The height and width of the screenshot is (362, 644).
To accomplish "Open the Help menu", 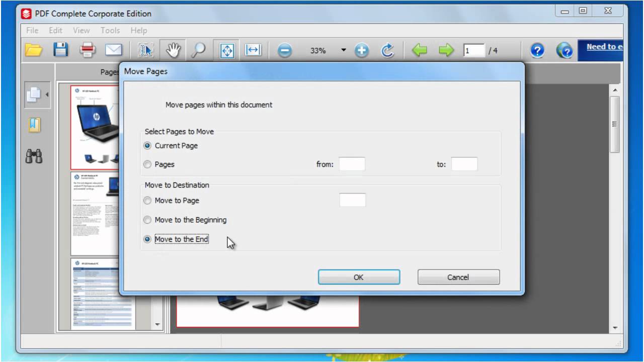I will [x=139, y=31].
